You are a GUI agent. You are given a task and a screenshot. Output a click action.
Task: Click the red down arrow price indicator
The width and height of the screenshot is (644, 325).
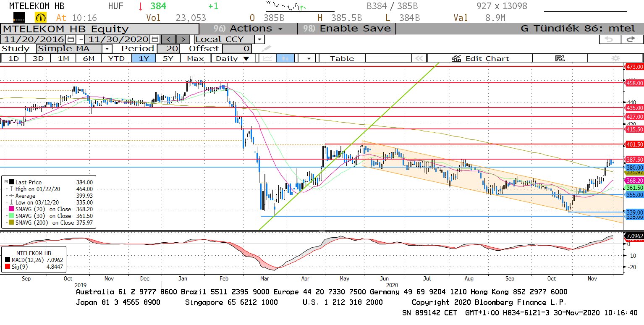[x=141, y=6]
